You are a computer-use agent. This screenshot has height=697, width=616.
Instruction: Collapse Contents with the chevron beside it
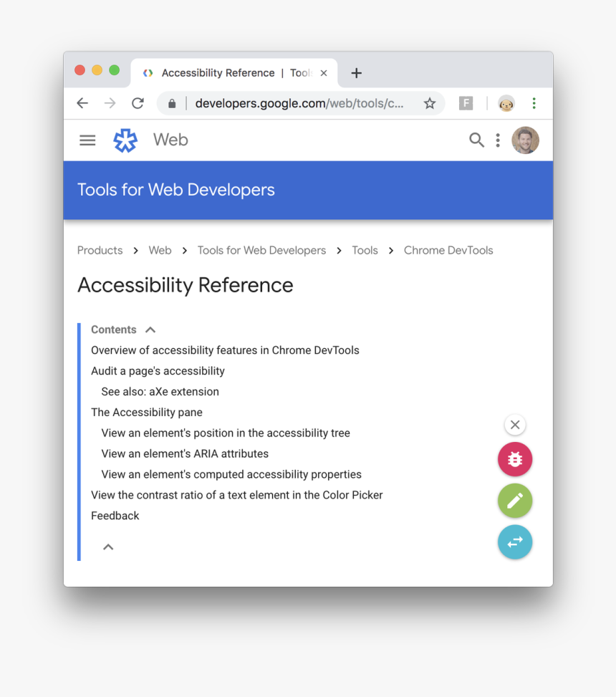point(150,330)
